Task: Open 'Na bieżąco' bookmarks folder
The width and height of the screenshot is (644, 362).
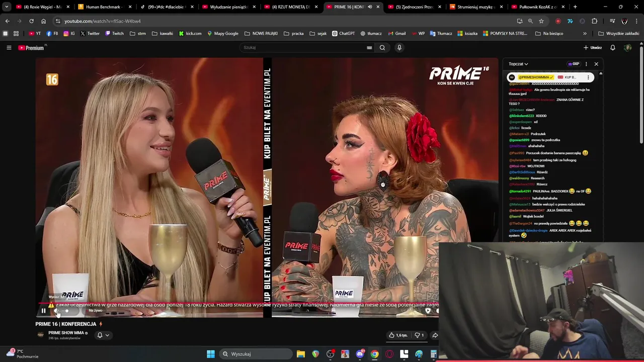Action: point(549,34)
